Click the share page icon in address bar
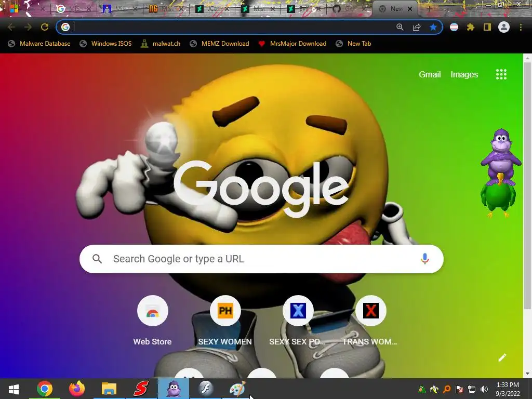 tap(417, 27)
